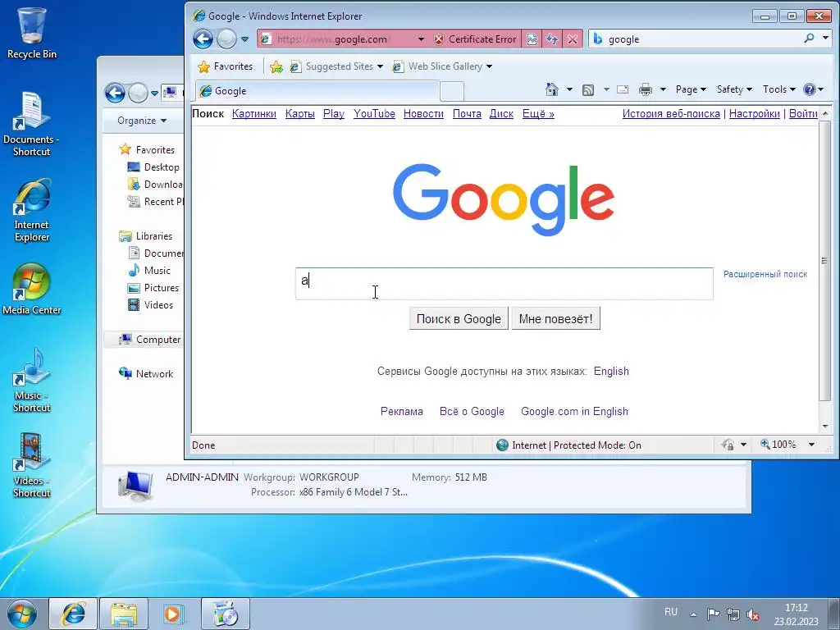Open the Tools menu
This screenshot has width=840, height=630.
pyautogui.click(x=779, y=89)
